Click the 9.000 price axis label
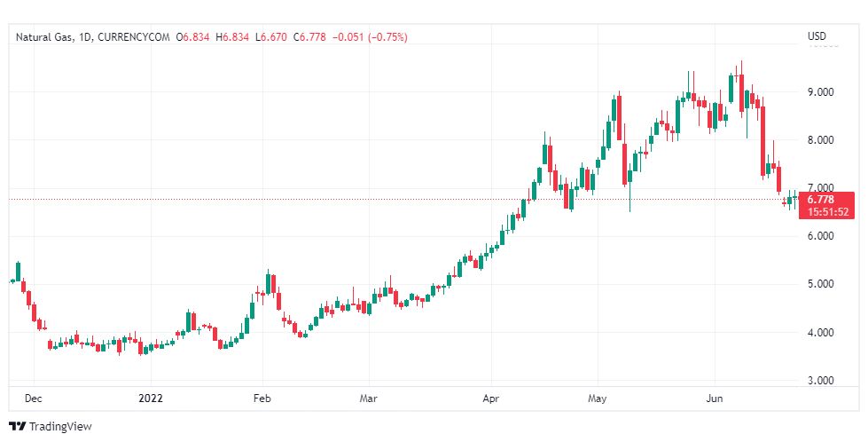This screenshot has width=868, height=442. [821, 91]
